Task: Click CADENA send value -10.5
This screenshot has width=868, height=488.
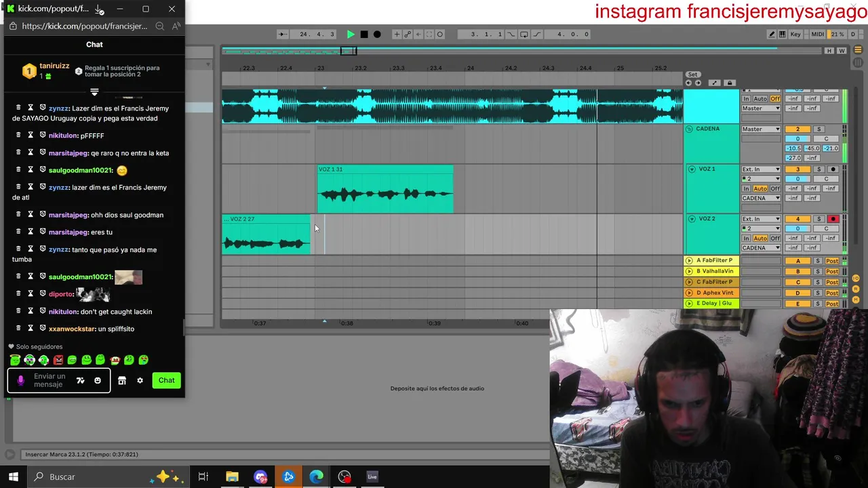Action: [793, 148]
